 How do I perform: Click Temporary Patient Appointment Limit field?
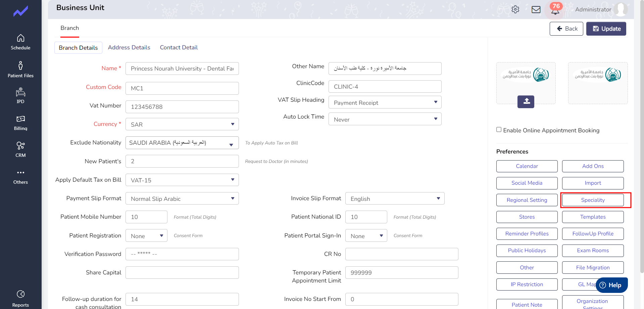[x=402, y=273]
